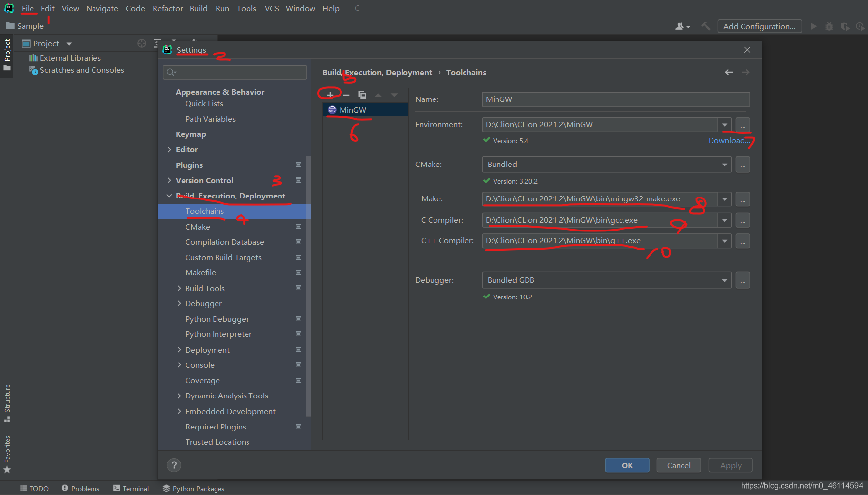868x495 pixels.
Task: Open the Navigate menu
Action: pos(102,8)
